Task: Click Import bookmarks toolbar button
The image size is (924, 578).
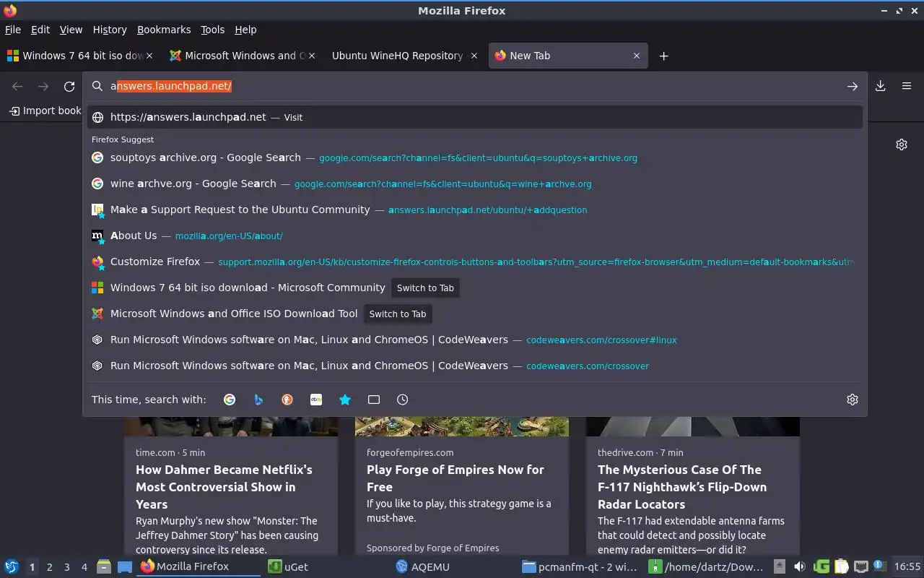Action: pyautogui.click(x=45, y=111)
